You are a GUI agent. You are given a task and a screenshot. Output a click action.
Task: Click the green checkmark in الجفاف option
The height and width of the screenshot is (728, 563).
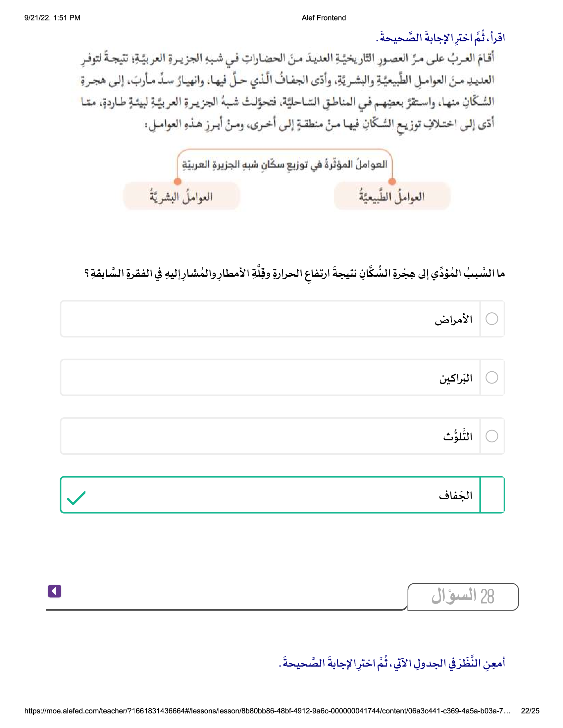pyautogui.click(x=77, y=498)
